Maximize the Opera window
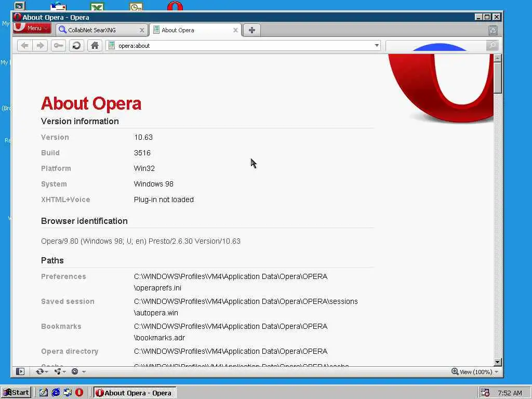The height and width of the screenshot is (399, 532). [x=487, y=17]
